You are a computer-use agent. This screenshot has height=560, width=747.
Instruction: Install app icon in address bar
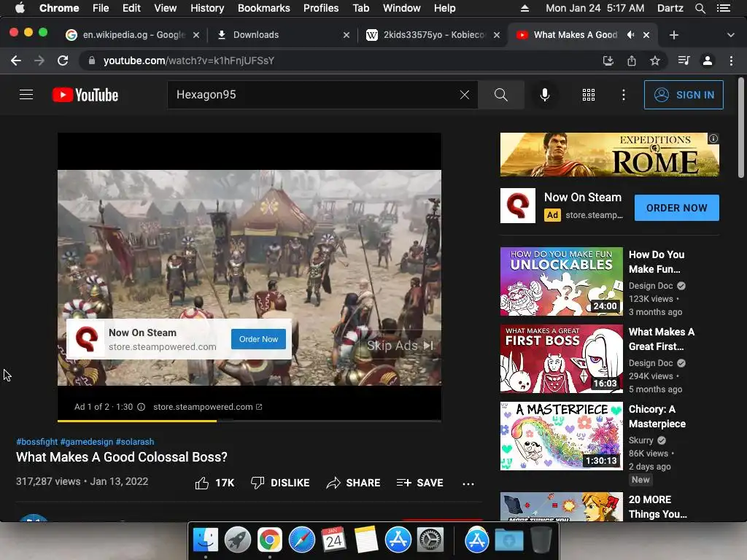(x=608, y=61)
